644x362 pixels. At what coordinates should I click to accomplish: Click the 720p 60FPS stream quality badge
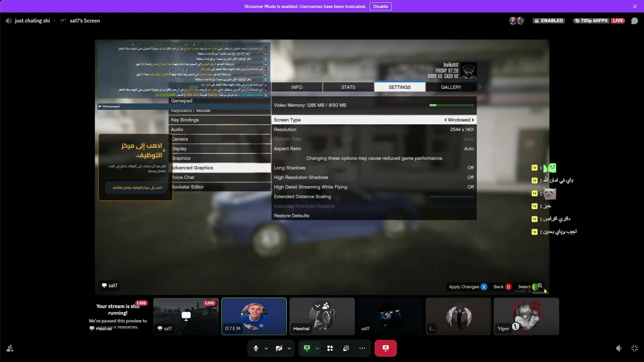point(592,21)
